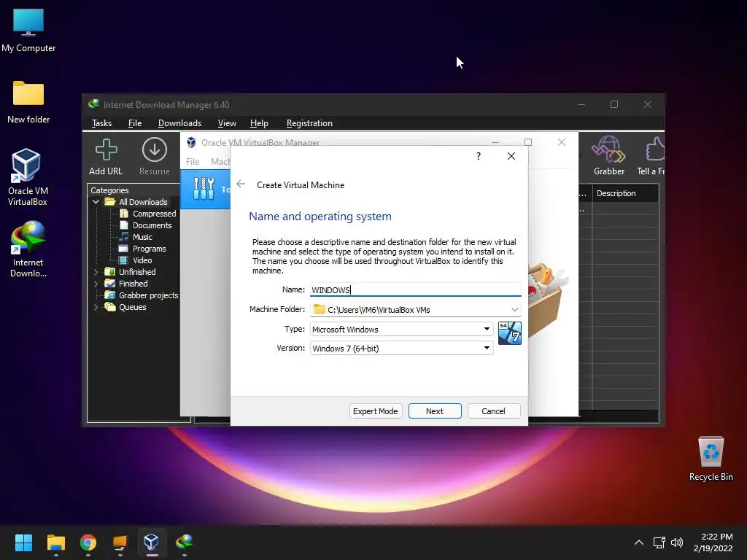Open the VirtualBox Manager File menu
The height and width of the screenshot is (560, 747).
193,162
